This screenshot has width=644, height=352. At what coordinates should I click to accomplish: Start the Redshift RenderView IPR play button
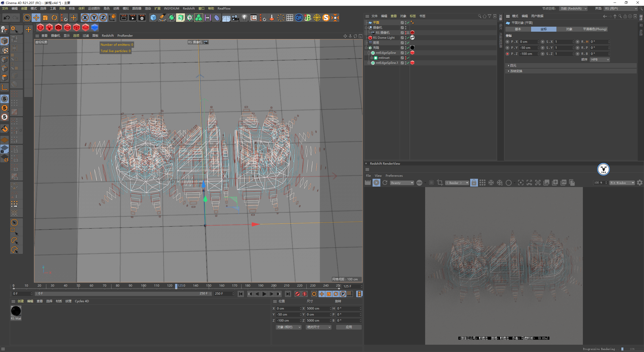[x=376, y=183]
